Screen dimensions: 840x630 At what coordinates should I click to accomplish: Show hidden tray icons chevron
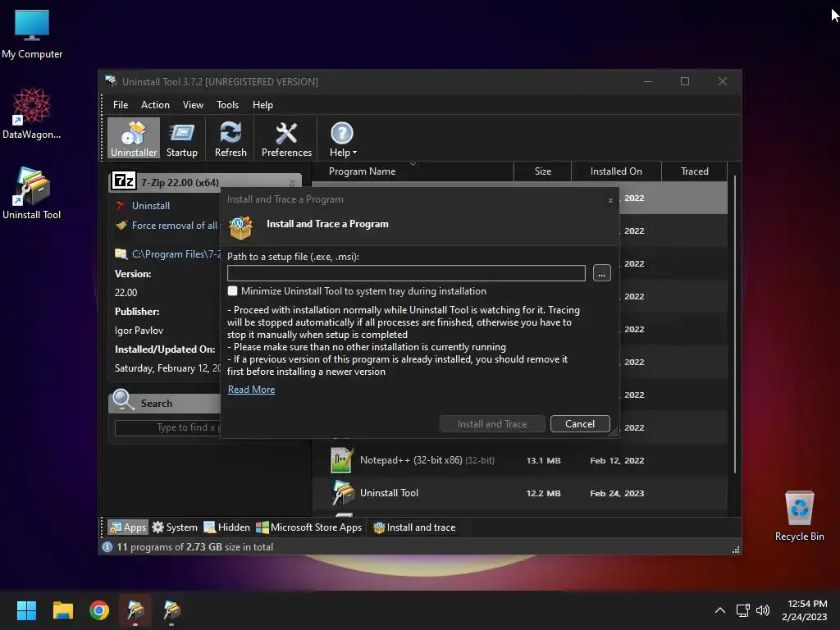pos(720,610)
